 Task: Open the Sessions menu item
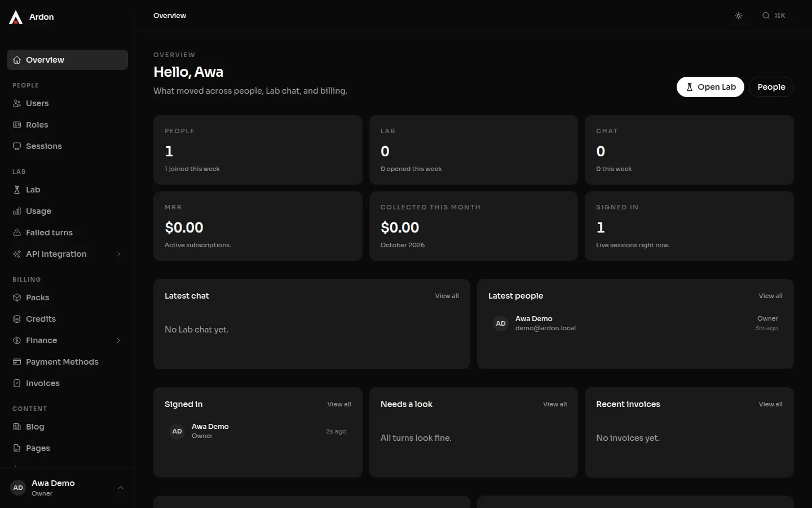point(67,146)
